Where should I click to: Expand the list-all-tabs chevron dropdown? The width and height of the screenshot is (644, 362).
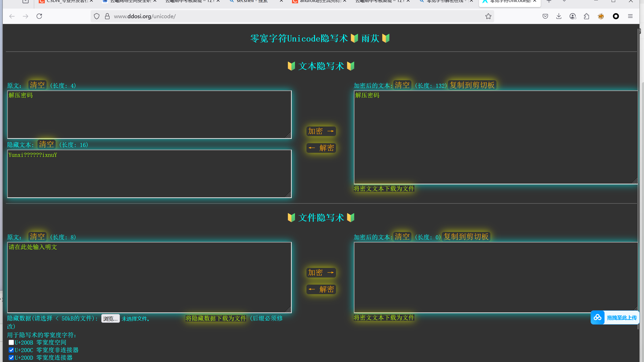[564, 1]
